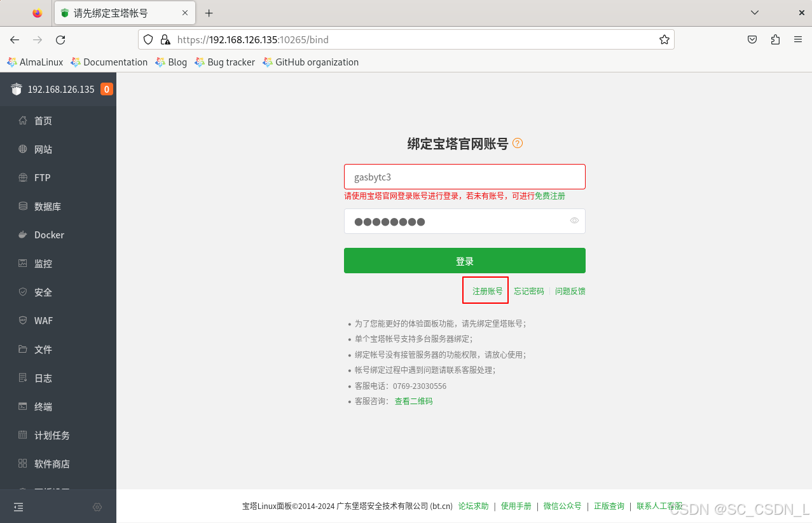Click the 问题反馈 link
The image size is (812, 523).
pyautogui.click(x=570, y=291)
